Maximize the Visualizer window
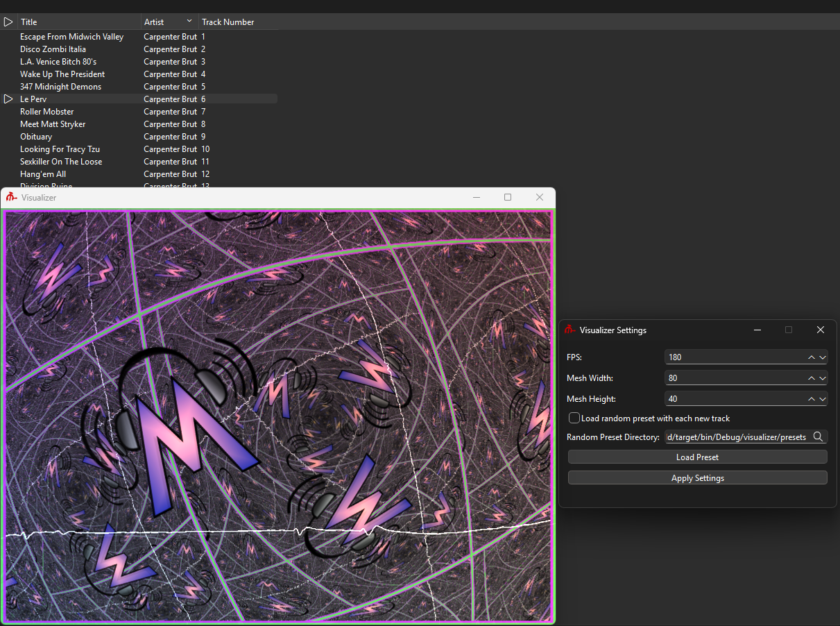The height and width of the screenshot is (626, 840). point(508,198)
